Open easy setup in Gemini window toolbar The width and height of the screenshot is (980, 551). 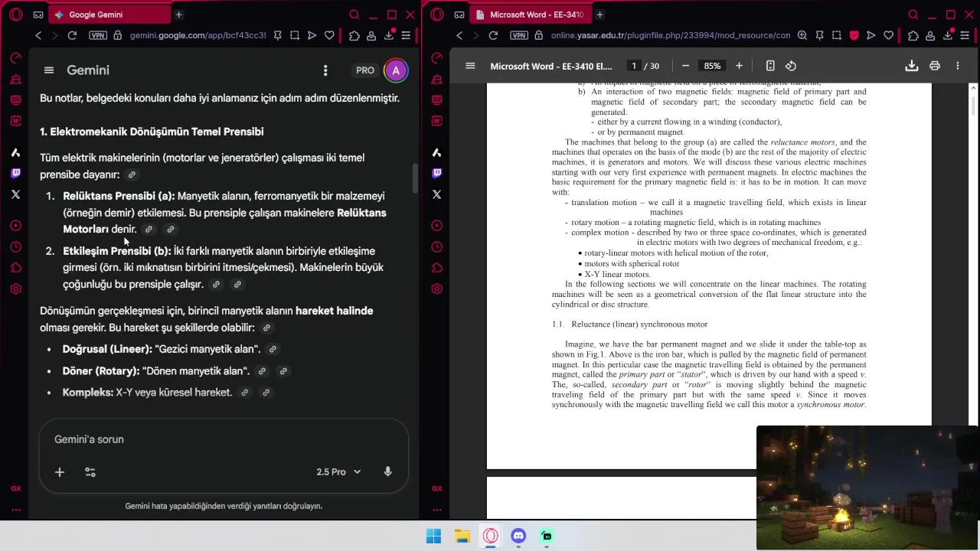coord(406,35)
